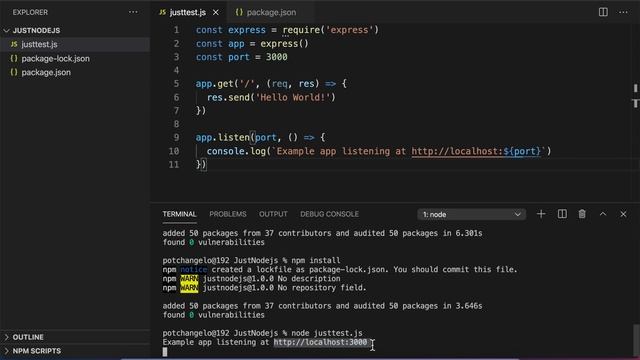
Task: Close the justtest.js editor tab
Action: point(216,12)
